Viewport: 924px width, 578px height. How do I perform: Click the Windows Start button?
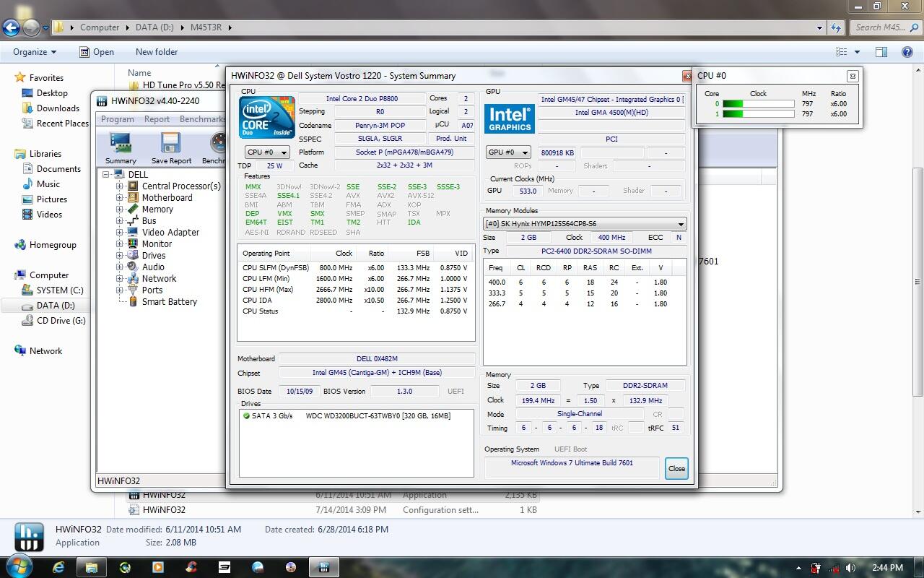pos(18,566)
